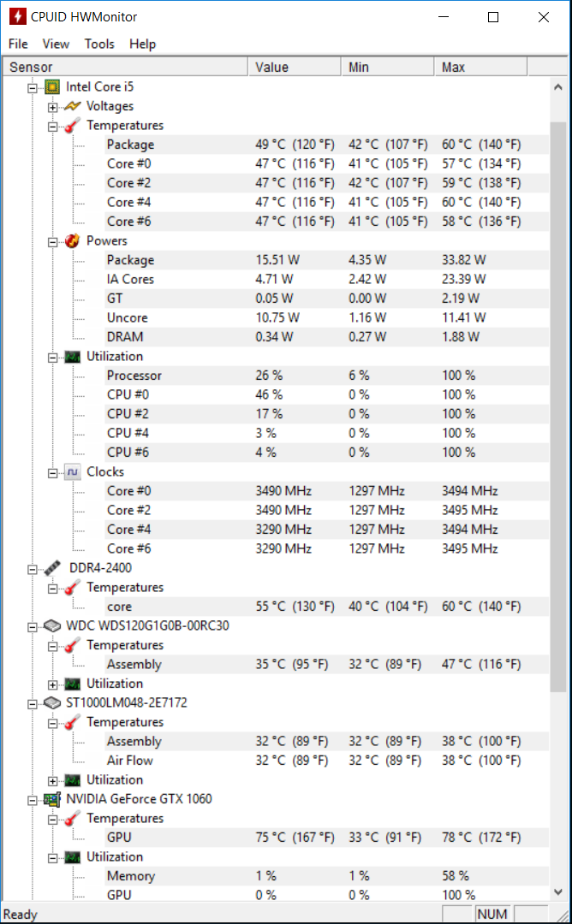Click the Clocks waveform icon
The image size is (572, 924).
pos(73,472)
